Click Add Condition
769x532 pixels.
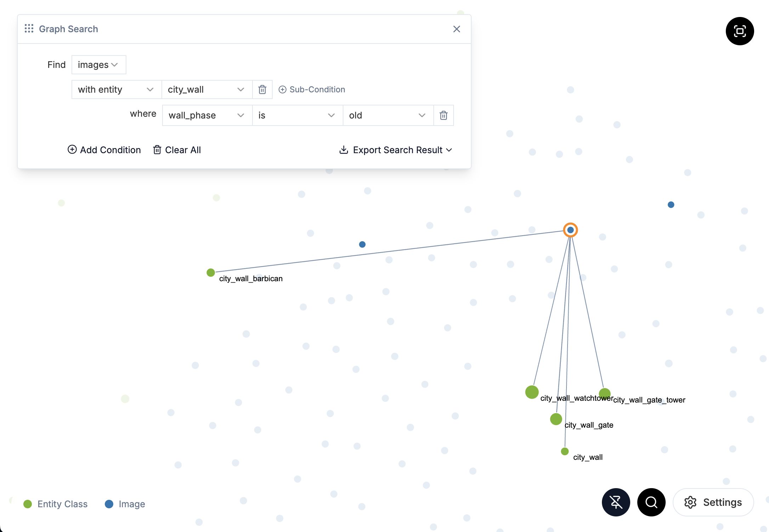coord(104,150)
